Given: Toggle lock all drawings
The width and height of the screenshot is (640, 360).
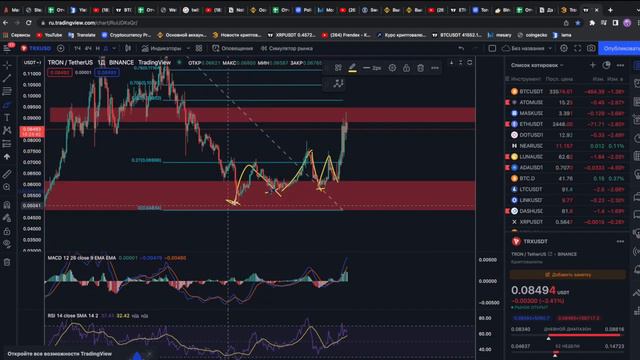Looking at the screenshot, I should click(7, 231).
